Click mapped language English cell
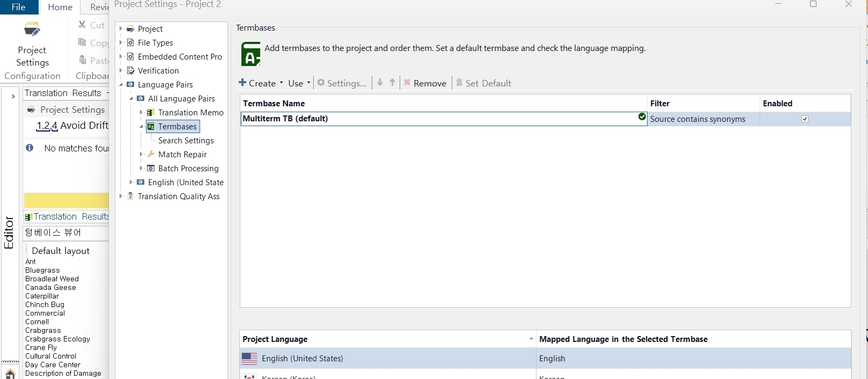 click(694, 359)
